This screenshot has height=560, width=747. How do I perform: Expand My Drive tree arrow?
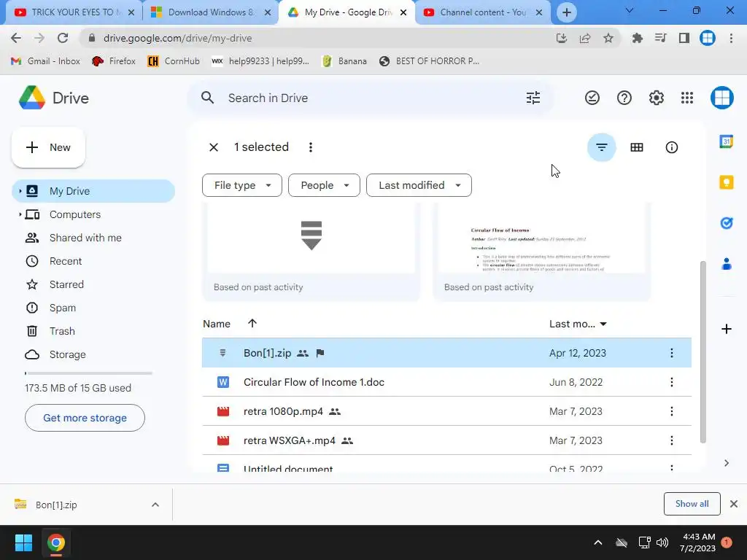coord(20,191)
